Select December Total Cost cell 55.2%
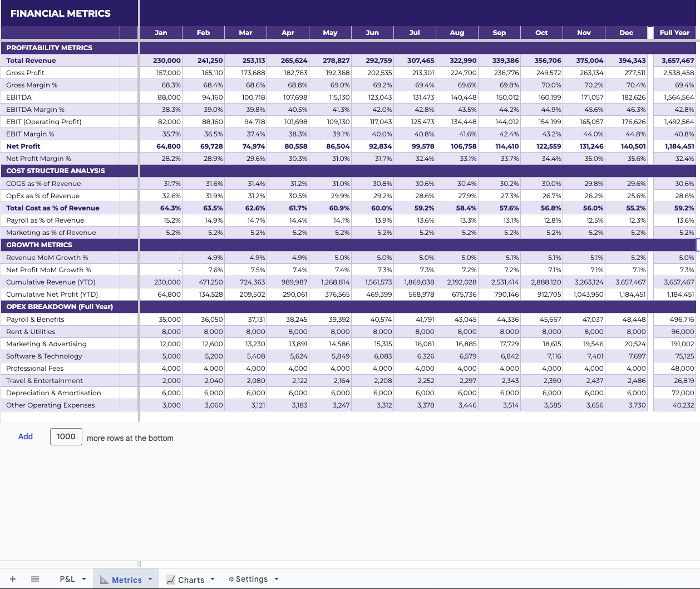This screenshot has height=589, width=700. click(x=626, y=208)
